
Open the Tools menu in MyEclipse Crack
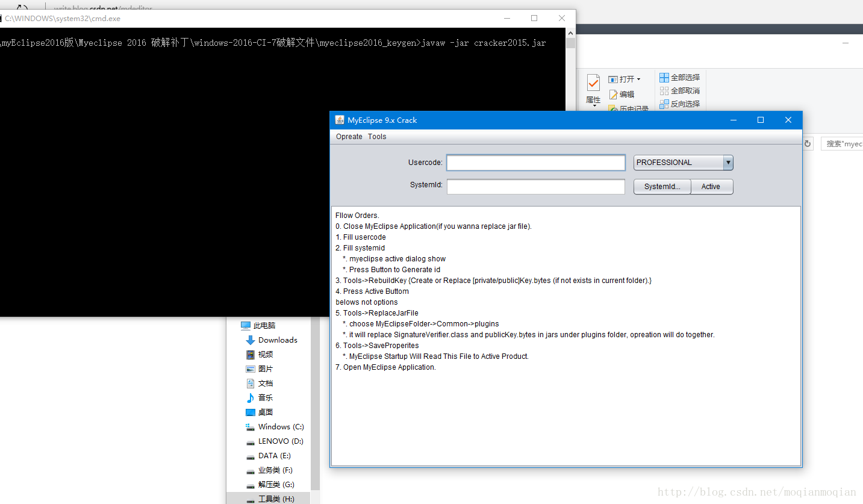[x=377, y=137]
